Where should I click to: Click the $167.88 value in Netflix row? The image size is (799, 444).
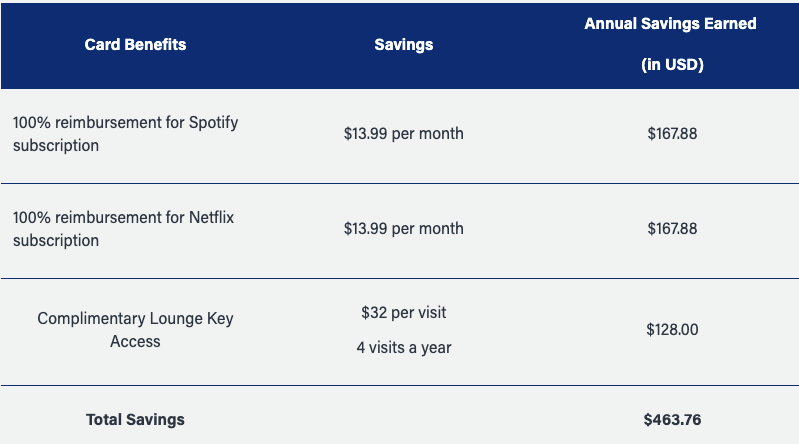672,228
